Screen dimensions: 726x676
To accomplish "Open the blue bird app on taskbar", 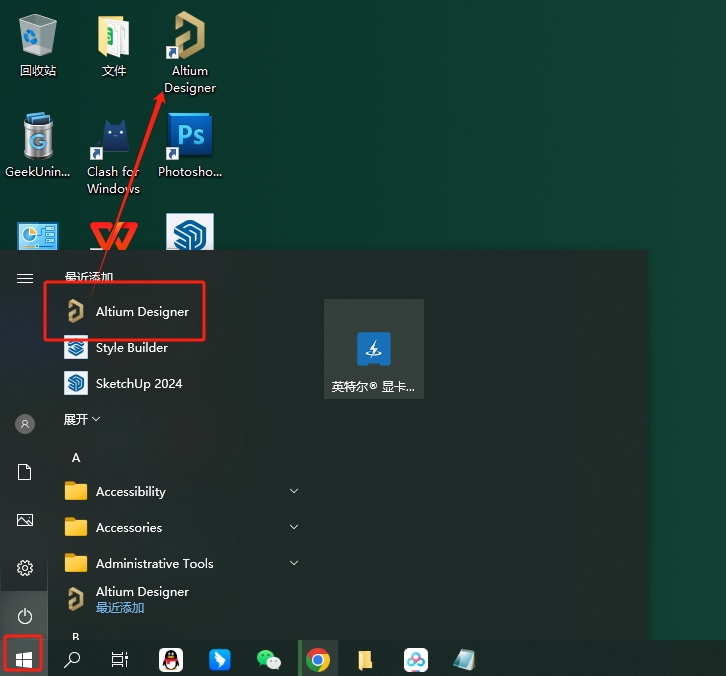I will (x=219, y=659).
